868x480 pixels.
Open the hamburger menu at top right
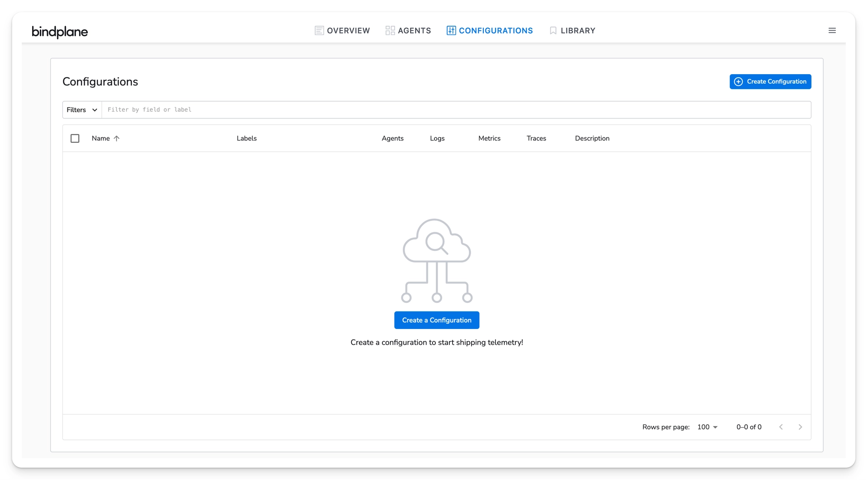(x=832, y=30)
